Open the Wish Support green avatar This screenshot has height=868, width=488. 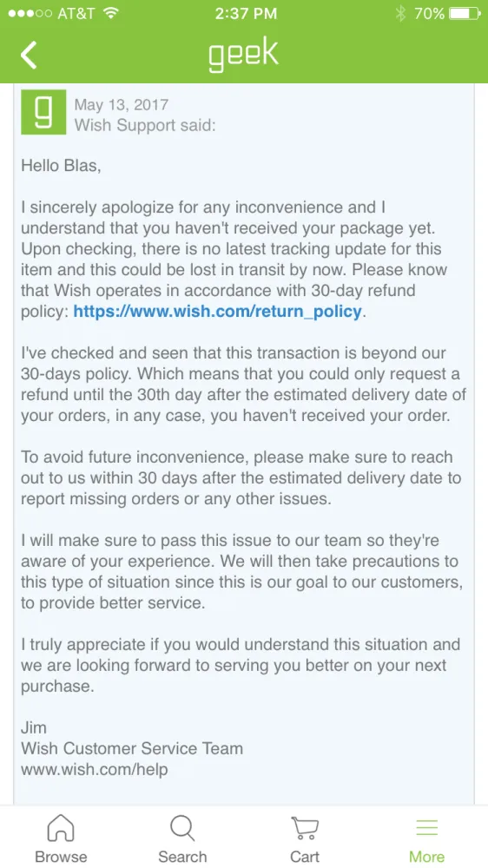click(x=43, y=112)
